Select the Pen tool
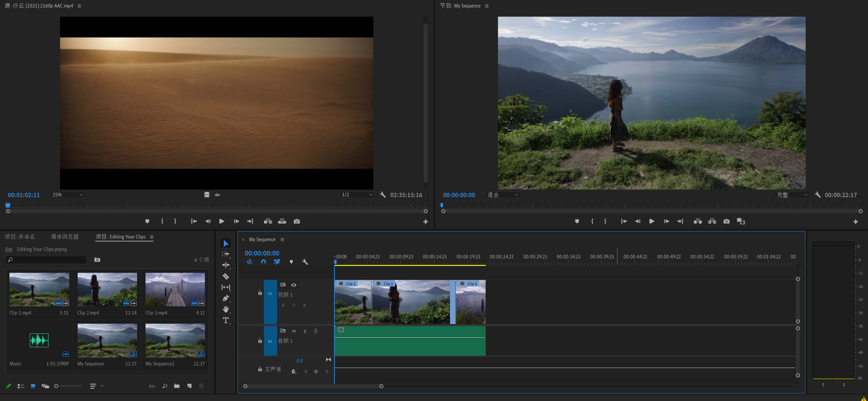868x401 pixels. (x=226, y=298)
